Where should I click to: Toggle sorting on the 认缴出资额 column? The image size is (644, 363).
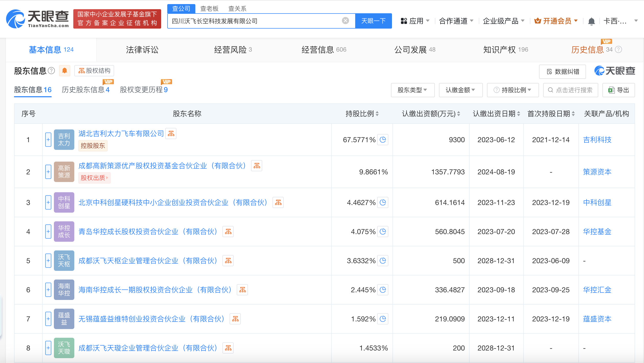click(459, 114)
